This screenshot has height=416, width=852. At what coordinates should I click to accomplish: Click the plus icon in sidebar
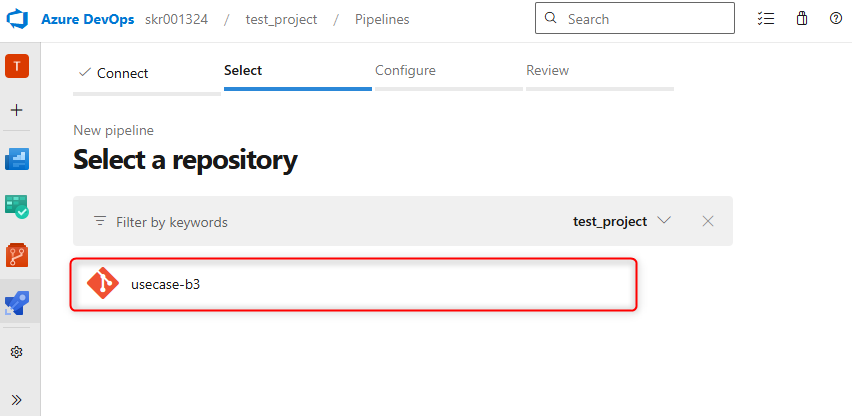17,110
